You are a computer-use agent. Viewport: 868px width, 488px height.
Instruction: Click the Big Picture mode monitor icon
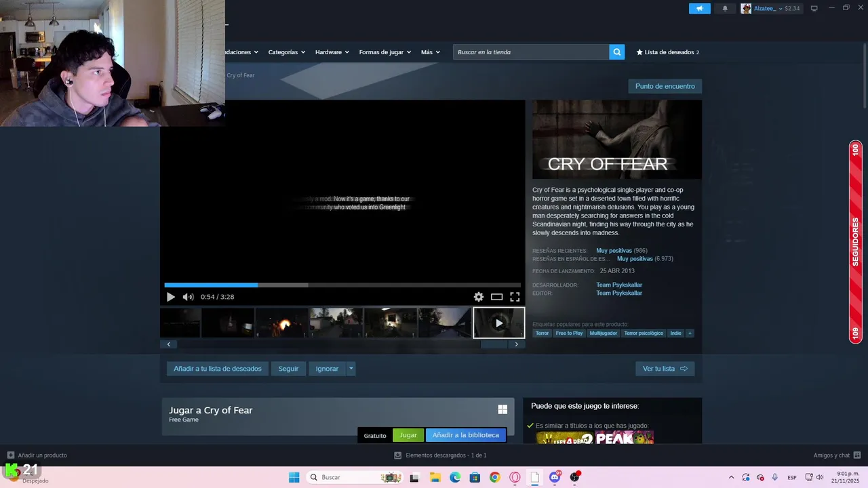pos(814,8)
